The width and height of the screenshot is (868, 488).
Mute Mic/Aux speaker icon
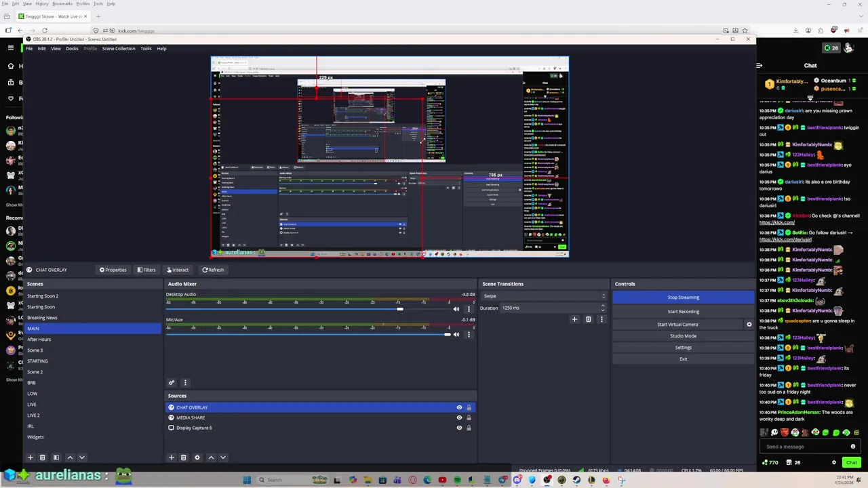pyautogui.click(x=456, y=334)
